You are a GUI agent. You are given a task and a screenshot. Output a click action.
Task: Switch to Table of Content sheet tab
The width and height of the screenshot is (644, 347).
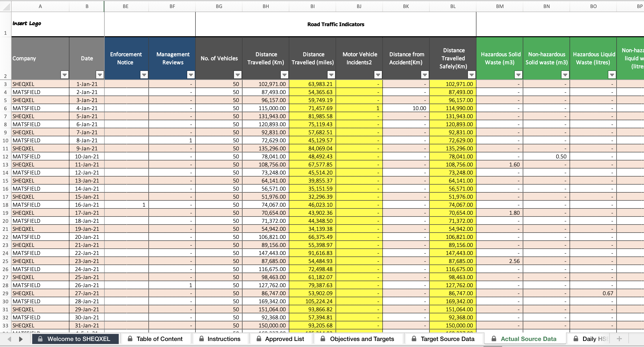click(156, 339)
